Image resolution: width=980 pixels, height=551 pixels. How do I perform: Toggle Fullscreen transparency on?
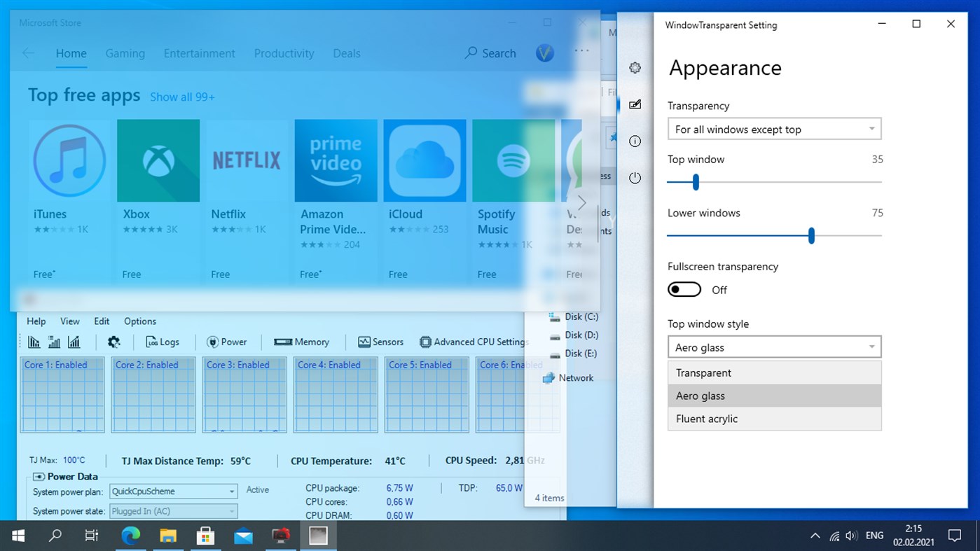[684, 289]
